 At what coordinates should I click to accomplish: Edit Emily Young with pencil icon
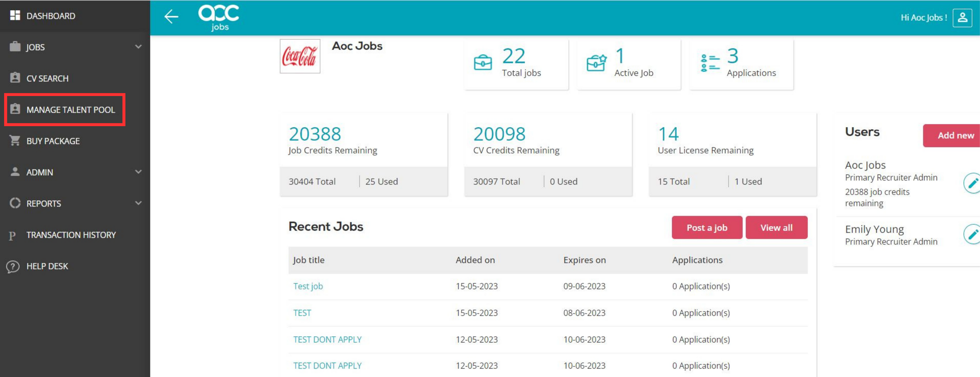(x=972, y=234)
